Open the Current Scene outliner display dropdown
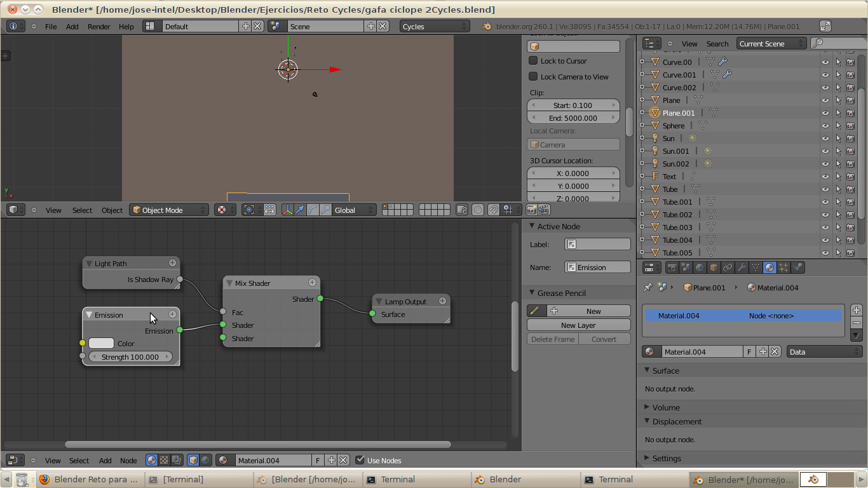This screenshot has width=868, height=488. click(x=771, y=43)
